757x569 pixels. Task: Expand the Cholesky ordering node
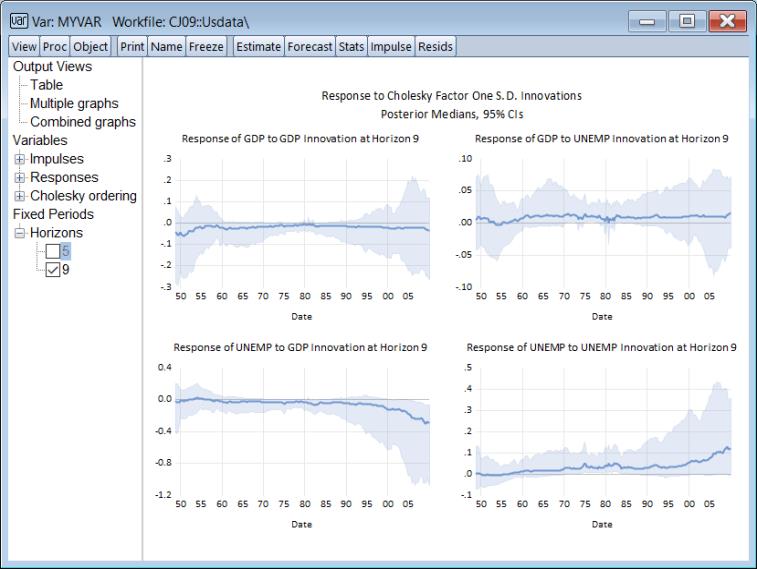point(20,196)
